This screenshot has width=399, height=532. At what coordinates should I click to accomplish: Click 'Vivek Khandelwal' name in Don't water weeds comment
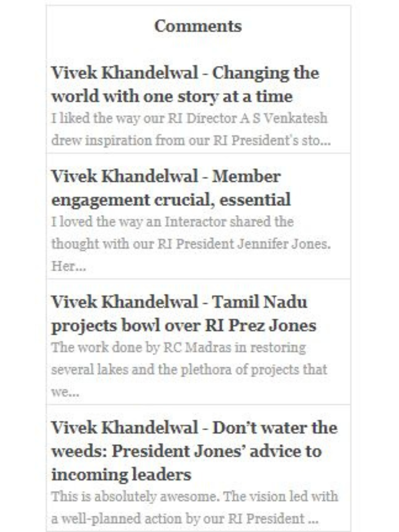click(x=125, y=428)
